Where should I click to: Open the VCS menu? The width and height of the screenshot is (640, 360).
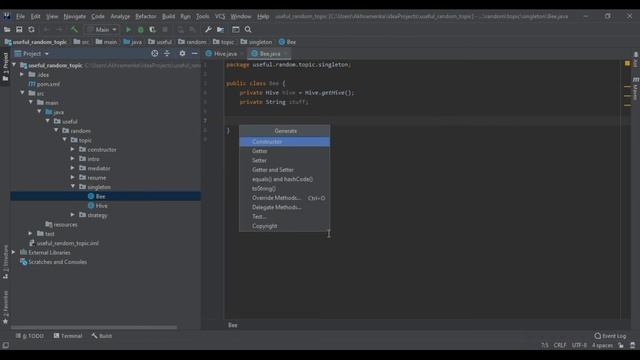pyautogui.click(x=220, y=16)
